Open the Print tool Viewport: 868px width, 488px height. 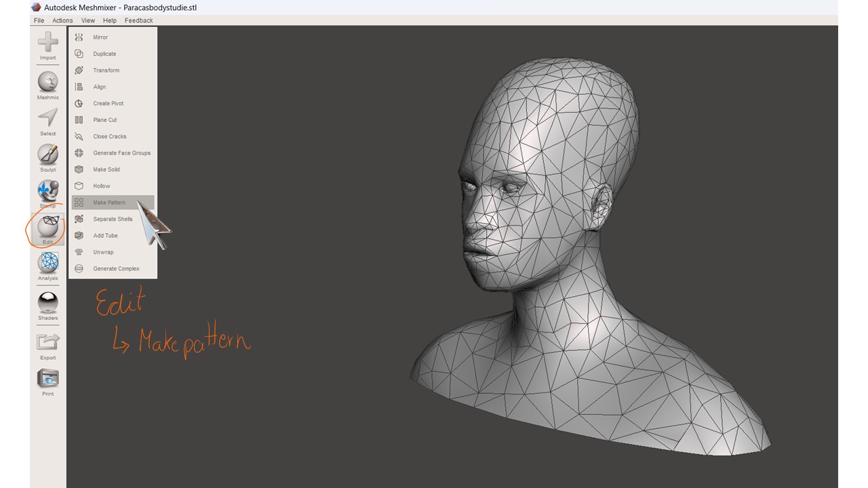pyautogui.click(x=47, y=378)
